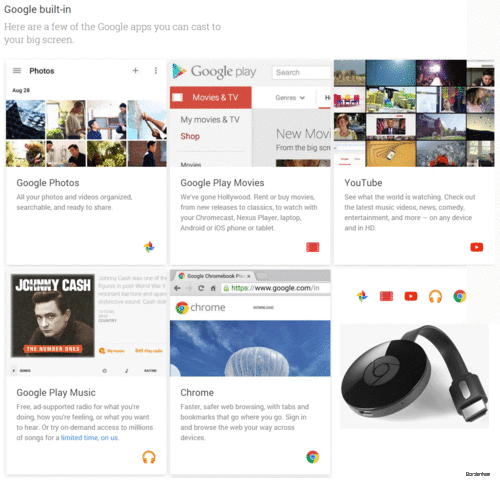Click the plus icon in Photos header
Image resolution: width=500 pixels, height=481 pixels.
pos(135,71)
